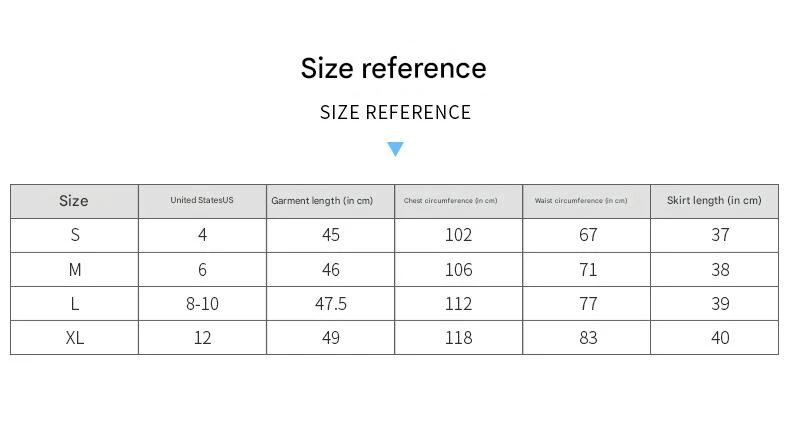Select the 'United StatesUS' column header
This screenshot has width=790, height=424.
[202, 201]
